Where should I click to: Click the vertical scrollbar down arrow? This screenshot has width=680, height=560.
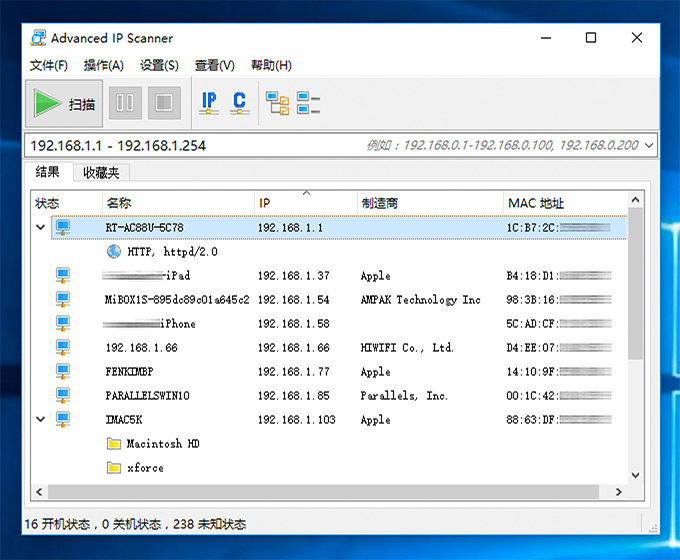coord(635,475)
